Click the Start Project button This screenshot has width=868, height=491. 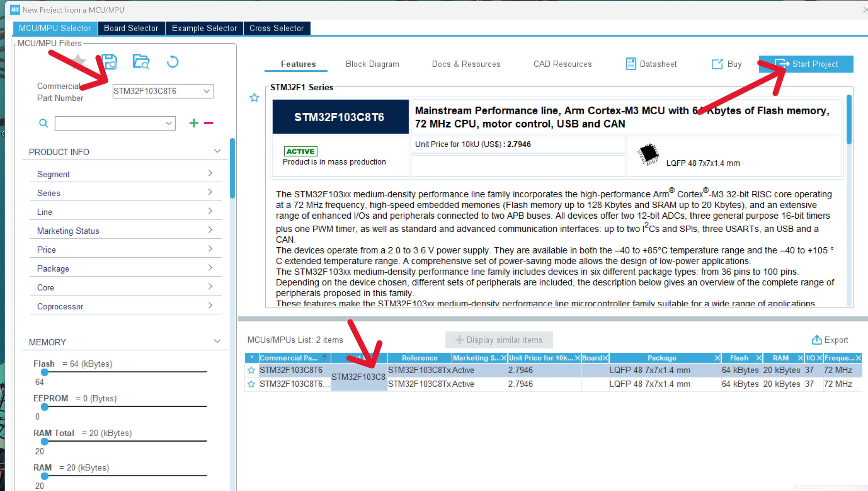click(x=806, y=64)
